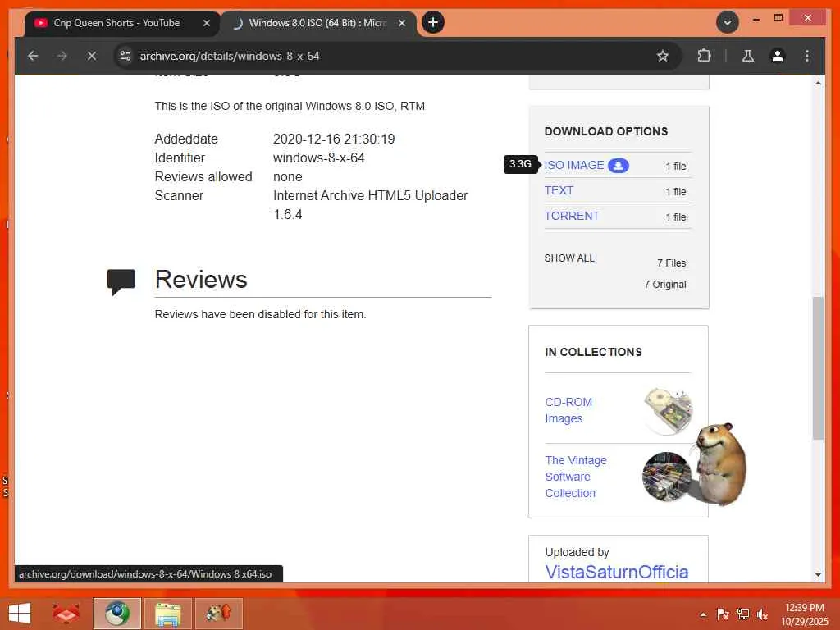840x630 pixels.
Task: Click the red bird taskbar icon
Action: pyautogui.click(x=66, y=614)
